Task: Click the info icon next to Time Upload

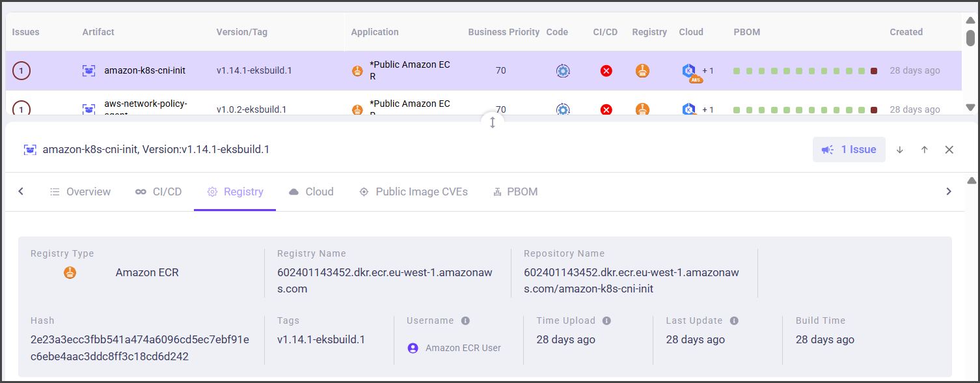Action: [x=606, y=320]
